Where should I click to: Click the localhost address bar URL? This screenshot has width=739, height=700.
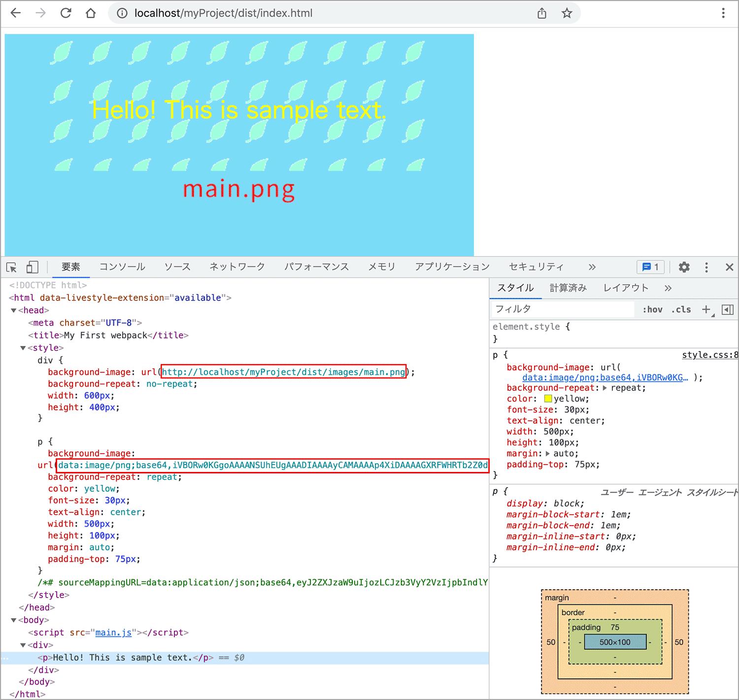pyautogui.click(x=223, y=13)
